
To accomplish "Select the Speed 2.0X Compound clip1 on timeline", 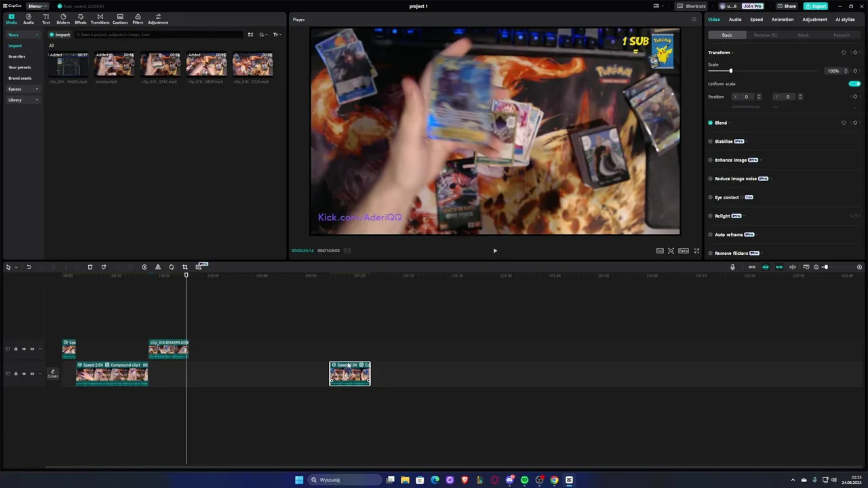I will point(112,373).
